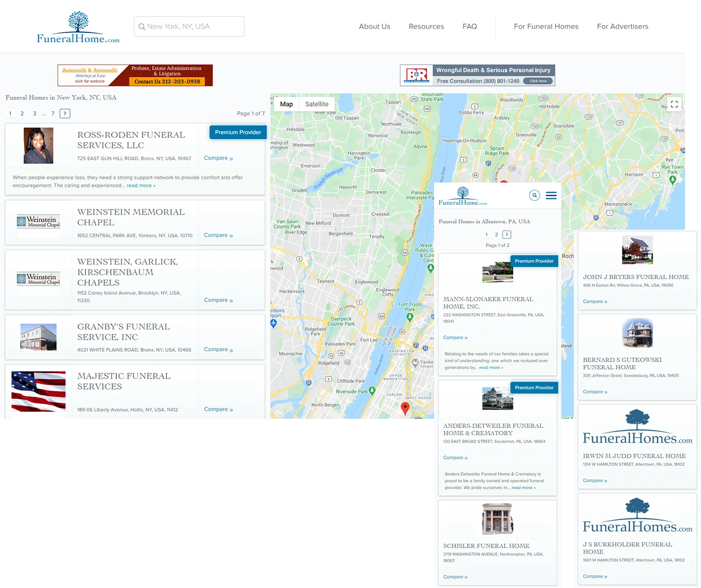Screen dimensions: 701x588
Task: Open the About Us menu item
Action: coord(375,26)
